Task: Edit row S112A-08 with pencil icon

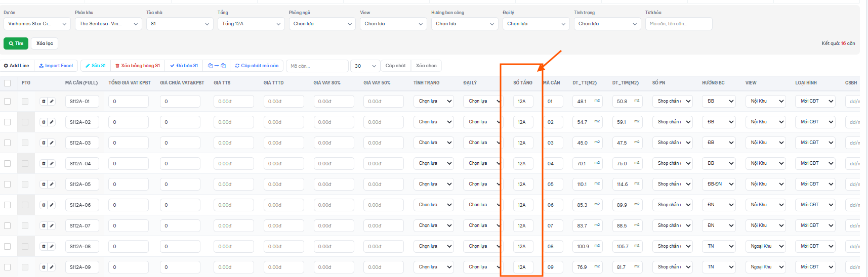Action: point(52,247)
